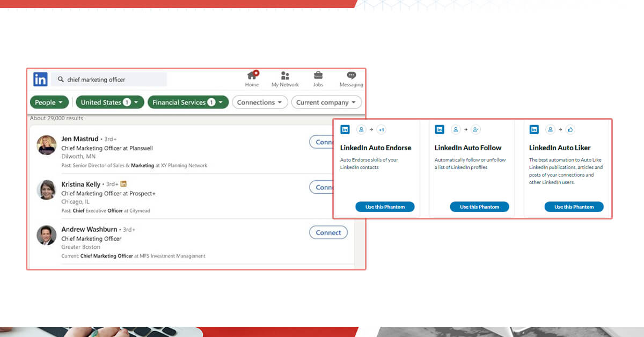Connect with Jen Mastrud
644x337 pixels.
(x=321, y=142)
